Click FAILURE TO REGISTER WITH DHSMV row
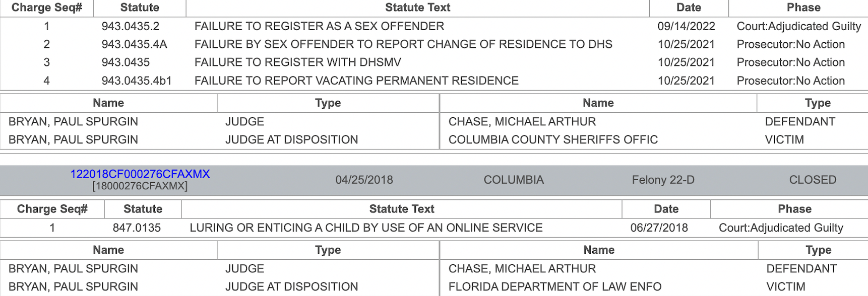The height and width of the screenshot is (296, 868). coord(434,62)
